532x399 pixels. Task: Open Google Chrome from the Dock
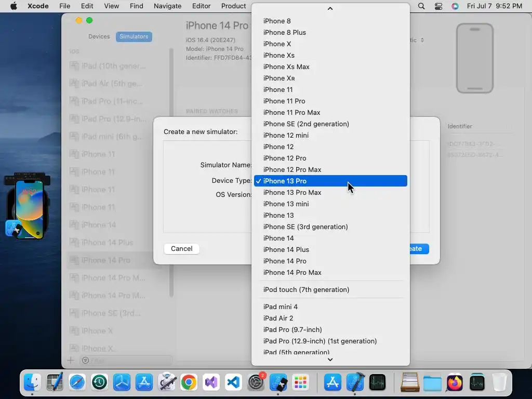189,382
